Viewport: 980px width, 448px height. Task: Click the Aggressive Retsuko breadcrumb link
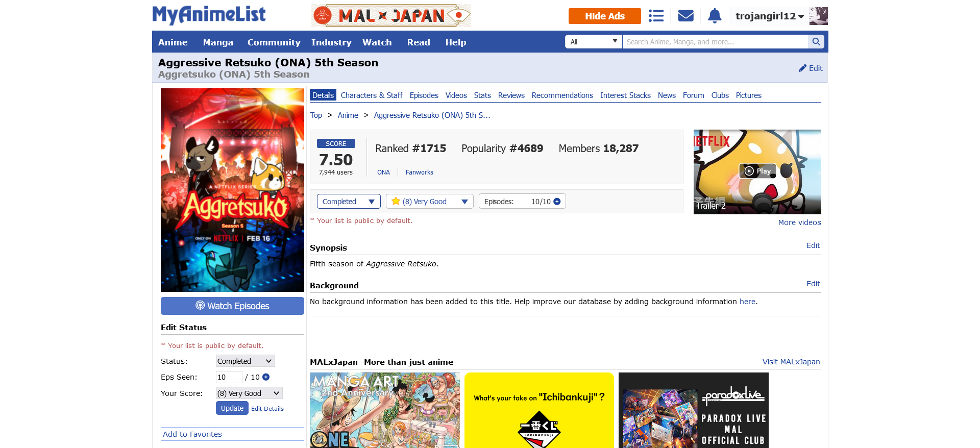coord(432,115)
